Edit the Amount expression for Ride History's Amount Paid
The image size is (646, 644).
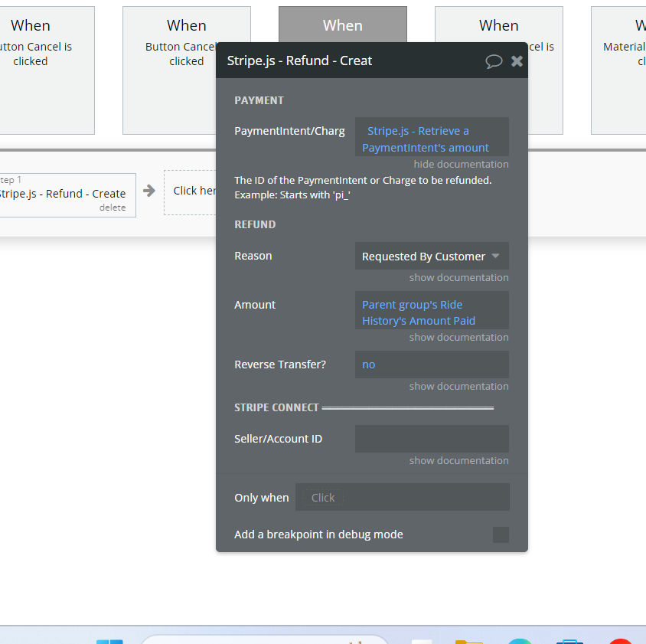(432, 312)
